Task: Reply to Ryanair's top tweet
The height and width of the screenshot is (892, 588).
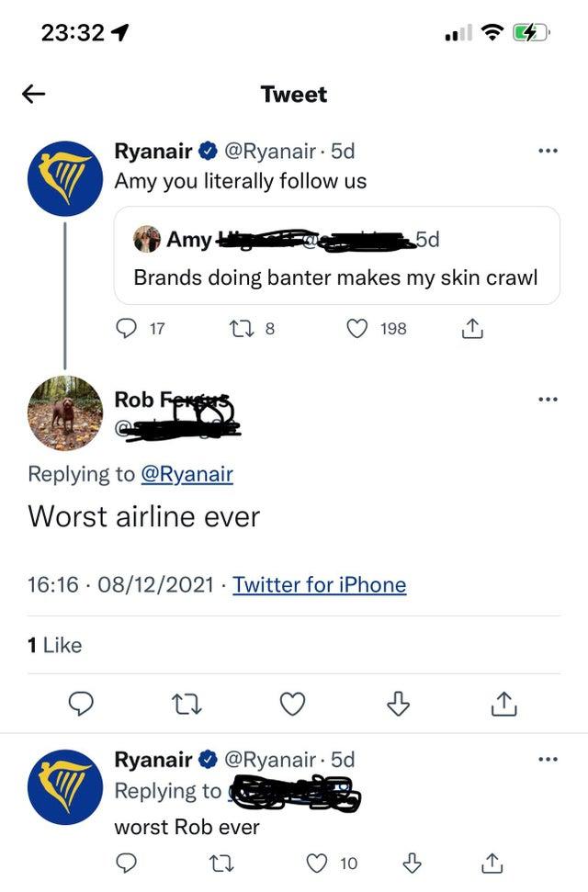Action: point(126,328)
